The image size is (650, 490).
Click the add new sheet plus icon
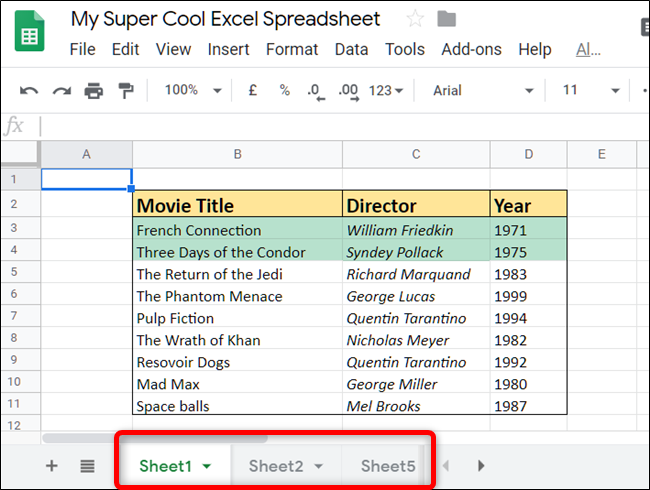pyautogui.click(x=52, y=466)
